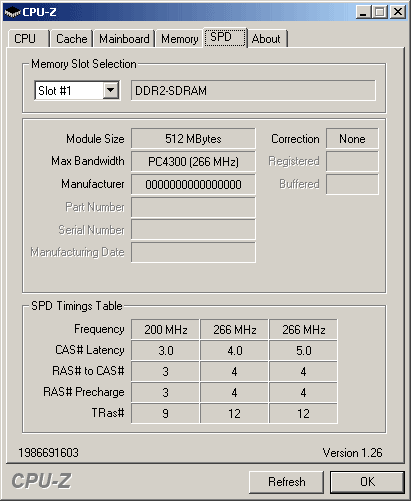Click the Correction value None
Viewport: 411px width, 501px height.
(352, 138)
